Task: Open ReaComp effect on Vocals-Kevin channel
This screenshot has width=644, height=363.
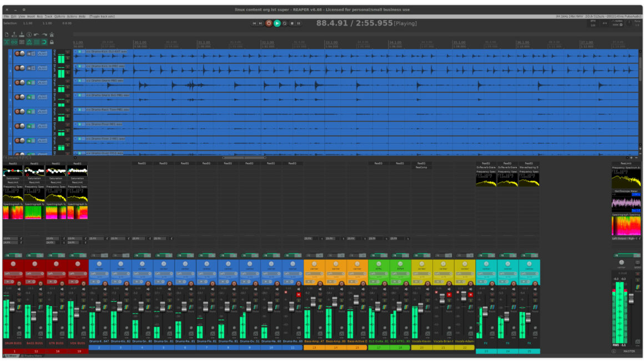Action: (421, 167)
